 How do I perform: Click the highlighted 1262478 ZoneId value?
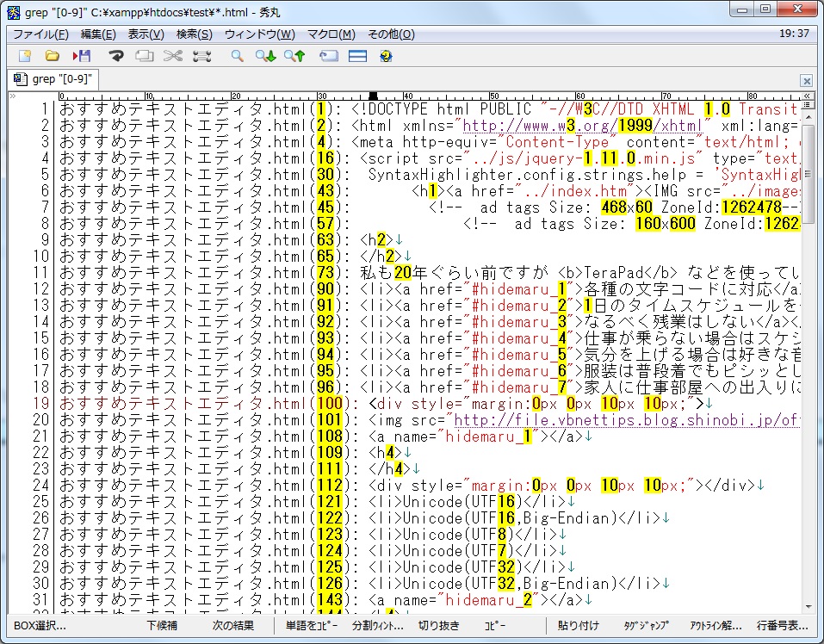click(752, 207)
